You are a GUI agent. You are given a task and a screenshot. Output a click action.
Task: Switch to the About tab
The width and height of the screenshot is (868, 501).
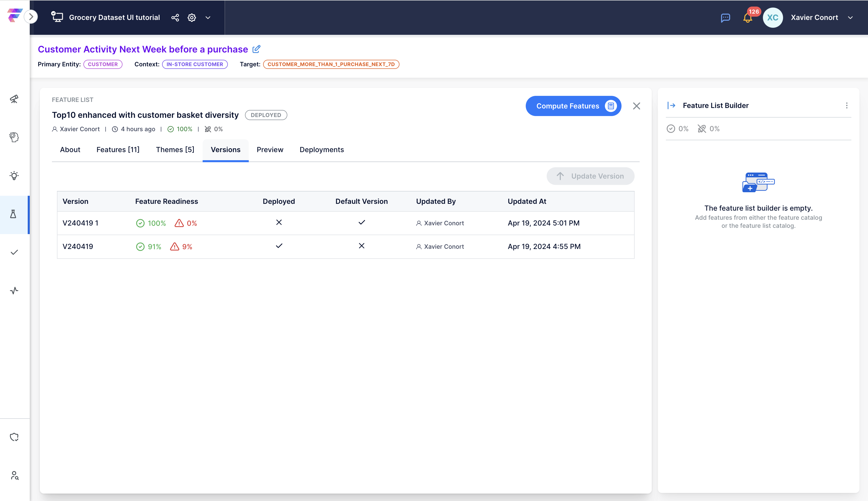point(70,150)
